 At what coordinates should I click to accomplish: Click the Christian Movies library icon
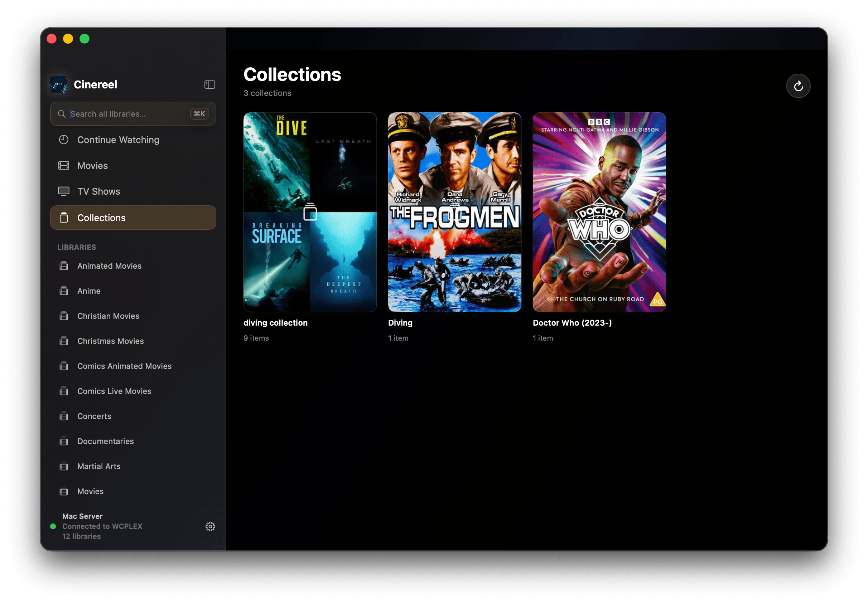(x=63, y=316)
